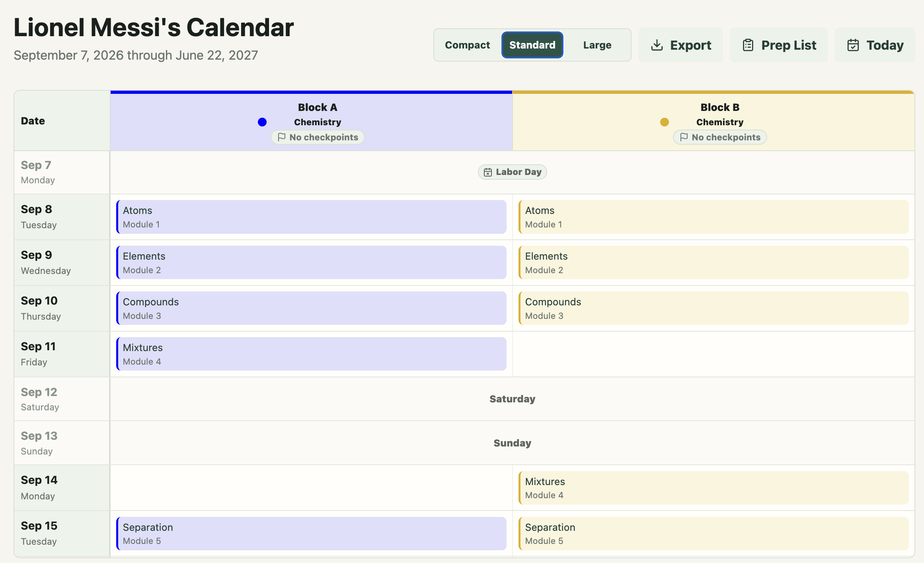Click empty Block B cell on Sep 11
924x563 pixels.
pyautogui.click(x=714, y=354)
